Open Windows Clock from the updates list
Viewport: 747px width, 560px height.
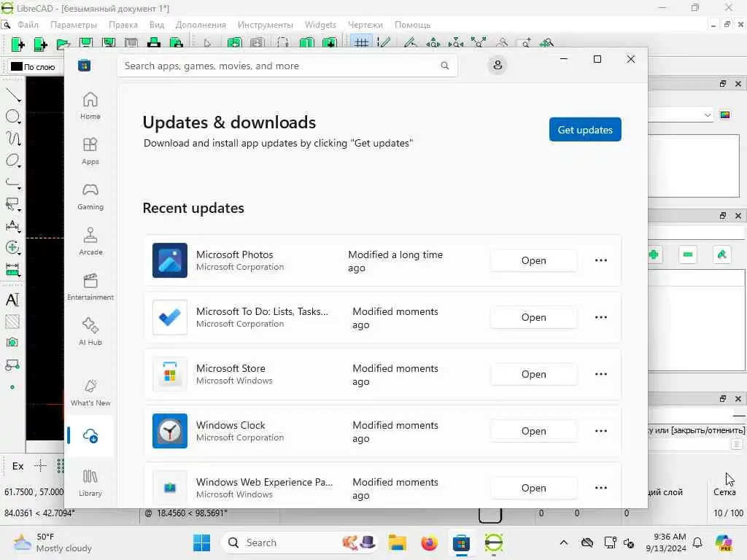533,431
